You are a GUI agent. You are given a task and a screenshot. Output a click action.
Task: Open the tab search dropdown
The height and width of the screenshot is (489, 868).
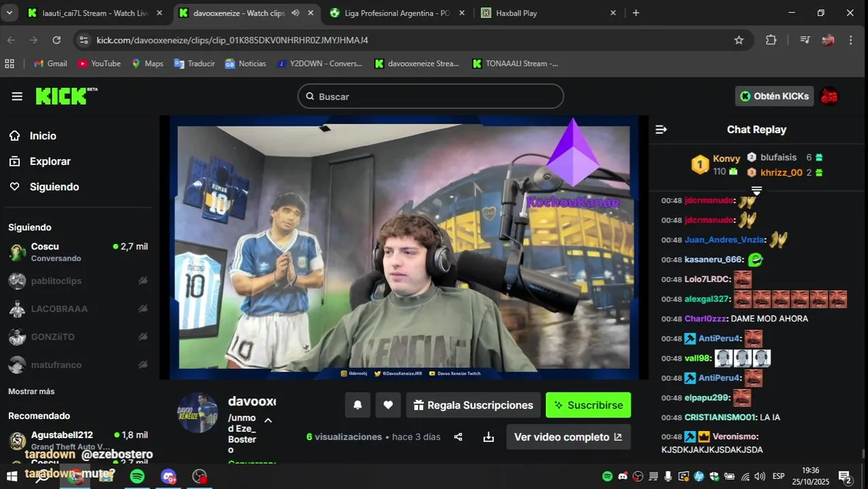tap(10, 13)
